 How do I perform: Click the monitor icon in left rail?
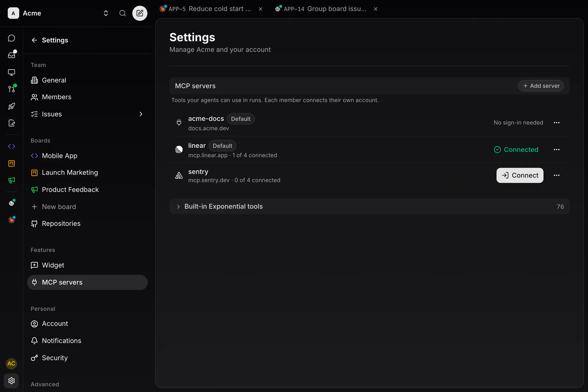(x=11, y=72)
